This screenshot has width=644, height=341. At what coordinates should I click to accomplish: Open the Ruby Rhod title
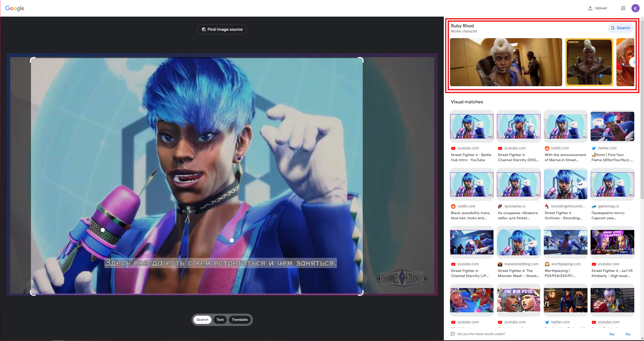click(x=462, y=26)
